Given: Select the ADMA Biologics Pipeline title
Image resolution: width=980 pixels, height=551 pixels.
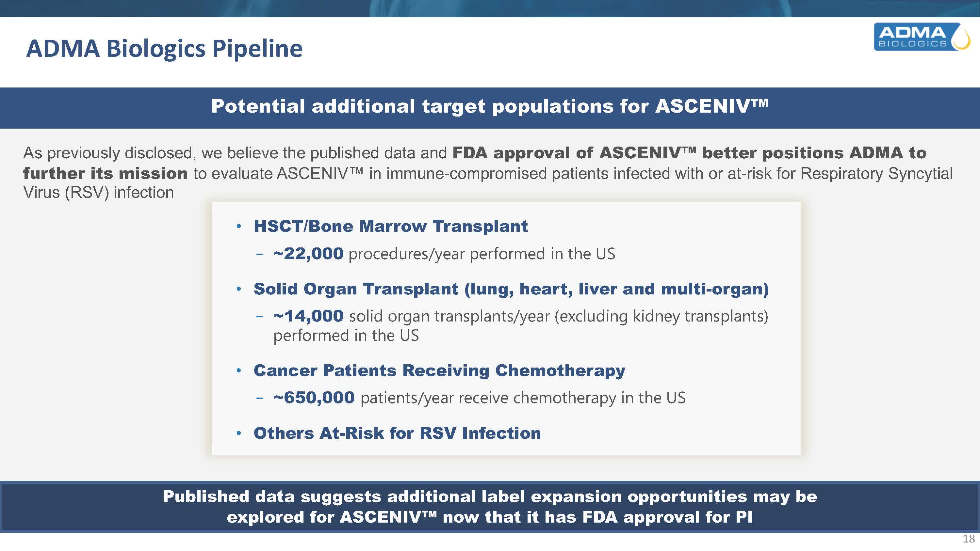Looking at the screenshot, I should [x=164, y=49].
